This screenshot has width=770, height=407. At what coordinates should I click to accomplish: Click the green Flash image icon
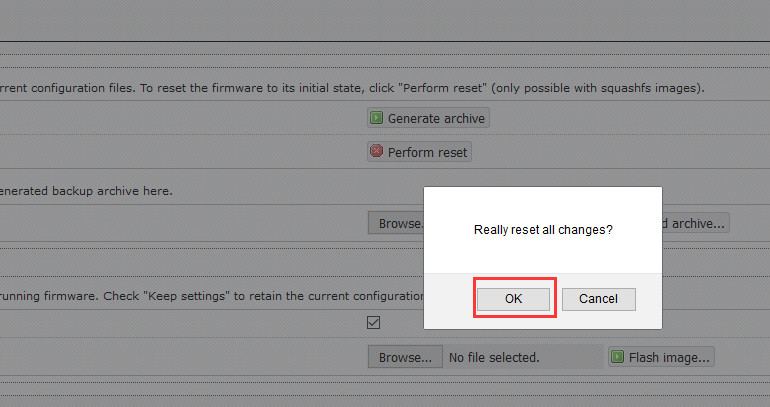click(x=617, y=357)
